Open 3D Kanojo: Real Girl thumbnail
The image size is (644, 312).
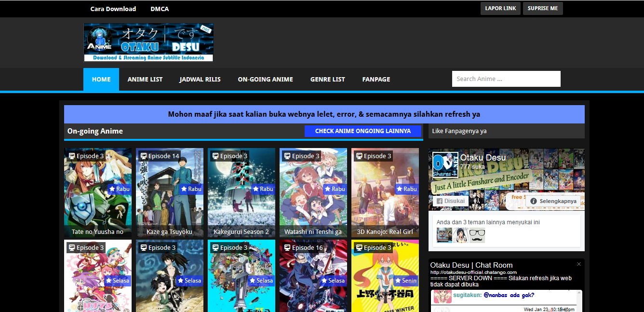385,193
